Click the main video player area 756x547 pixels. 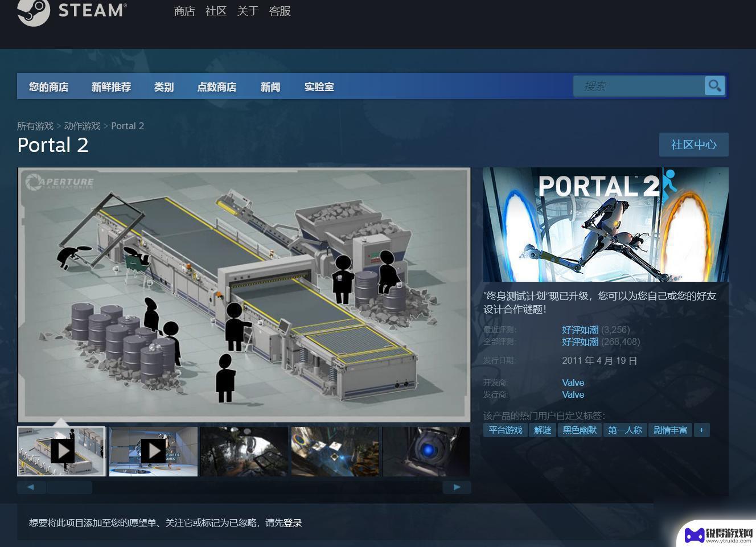tap(244, 295)
